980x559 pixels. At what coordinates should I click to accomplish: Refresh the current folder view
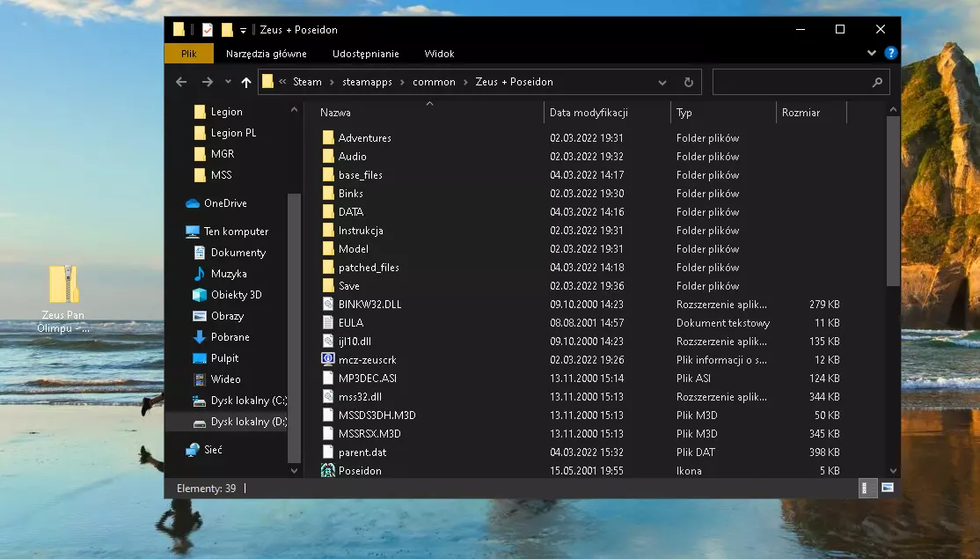coord(688,82)
